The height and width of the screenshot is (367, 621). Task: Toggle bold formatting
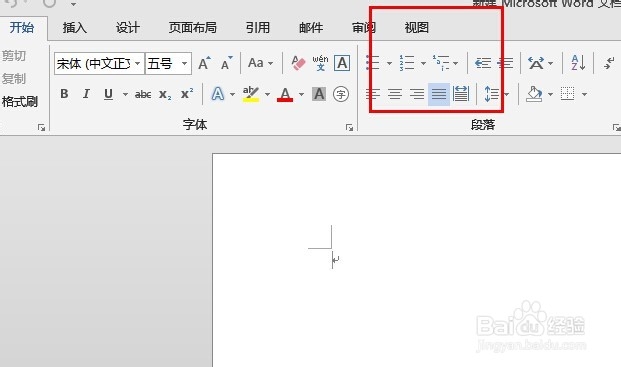pyautogui.click(x=64, y=94)
